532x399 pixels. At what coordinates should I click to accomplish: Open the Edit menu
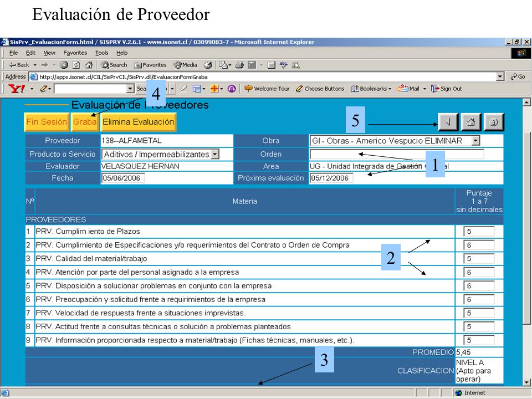[x=30, y=53]
